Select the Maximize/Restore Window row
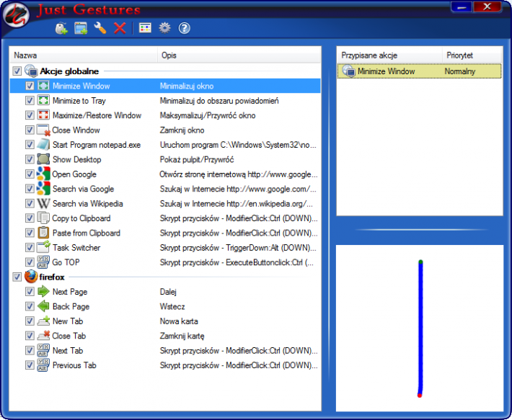Screen dimensions: 512x420 [165, 115]
